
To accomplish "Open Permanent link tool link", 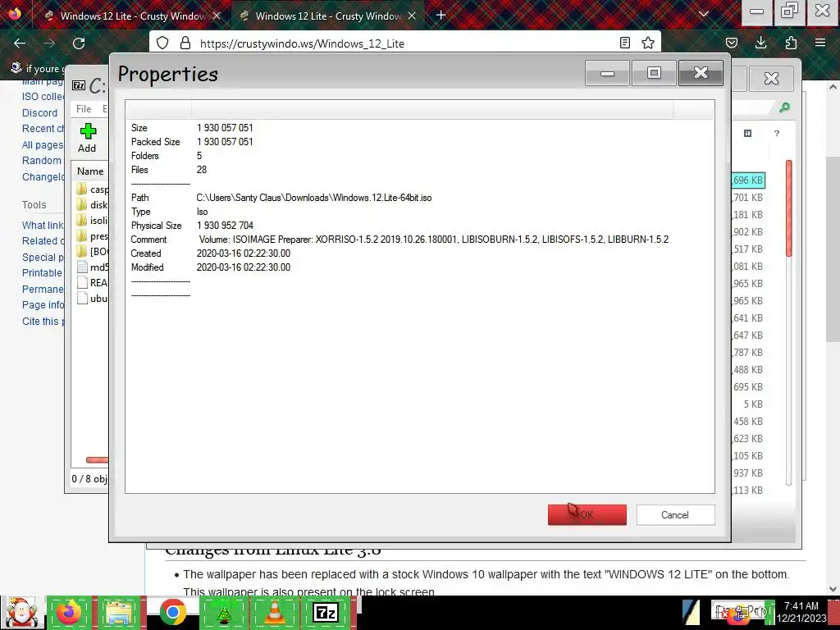I will click(x=43, y=290).
